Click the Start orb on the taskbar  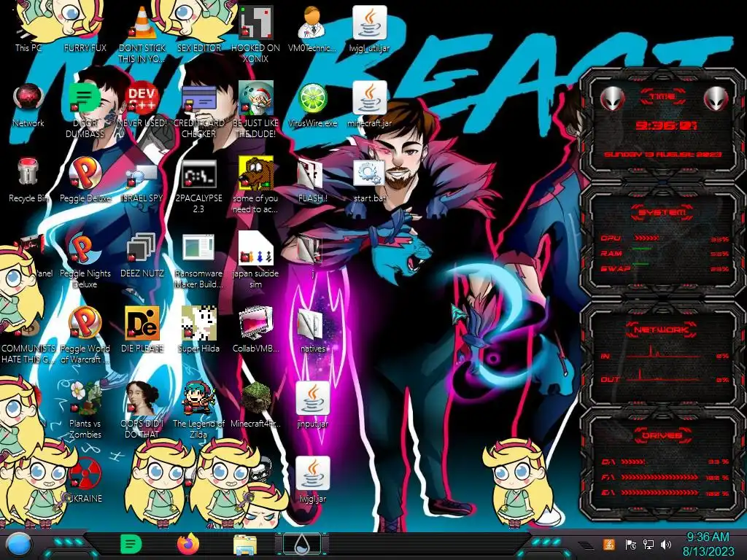coord(19,544)
